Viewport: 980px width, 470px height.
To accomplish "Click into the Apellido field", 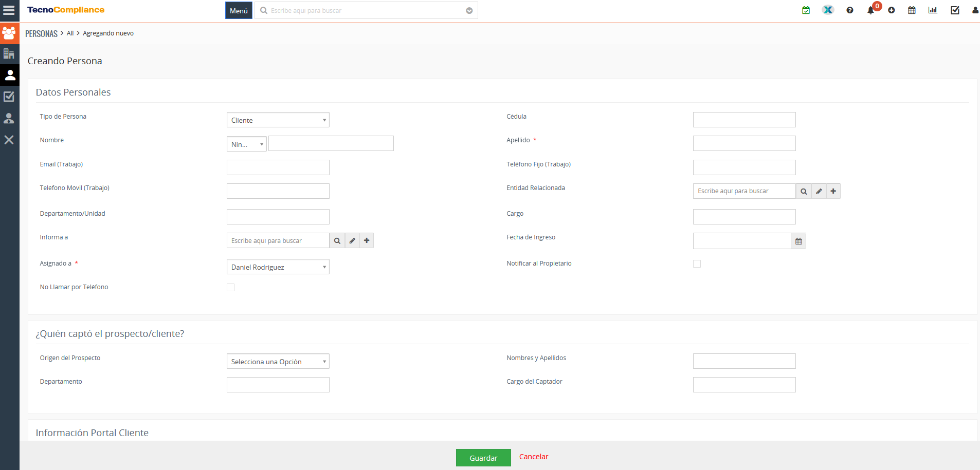I will click(744, 143).
